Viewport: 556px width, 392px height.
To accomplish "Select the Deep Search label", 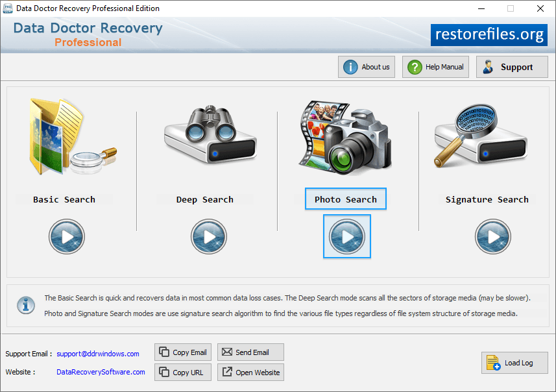I will pos(205,199).
